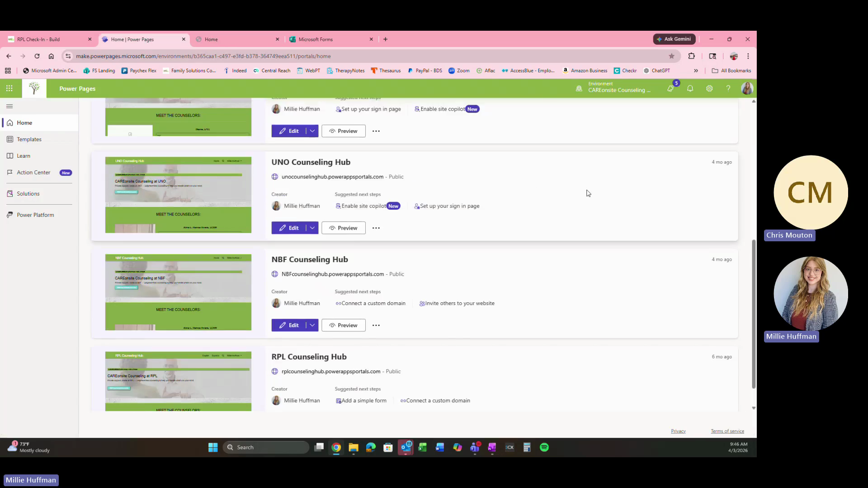Open Excel from the taskbar
The width and height of the screenshot is (868, 488).
tap(422, 447)
